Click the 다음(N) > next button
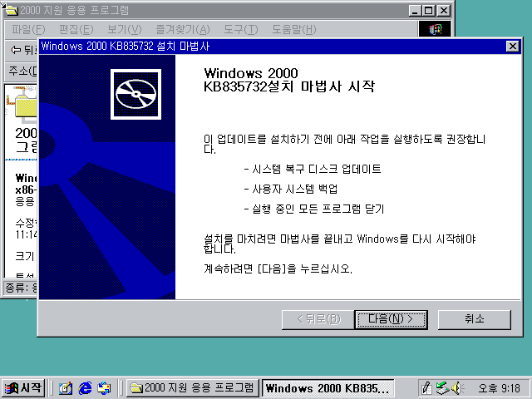Screen dimensions: 532x399 point(391,319)
